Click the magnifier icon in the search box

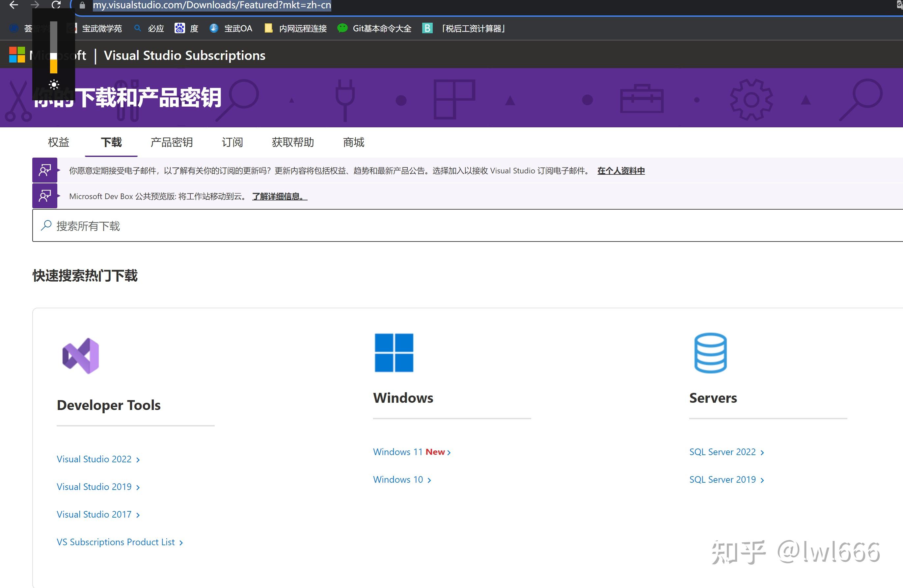pyautogui.click(x=46, y=225)
